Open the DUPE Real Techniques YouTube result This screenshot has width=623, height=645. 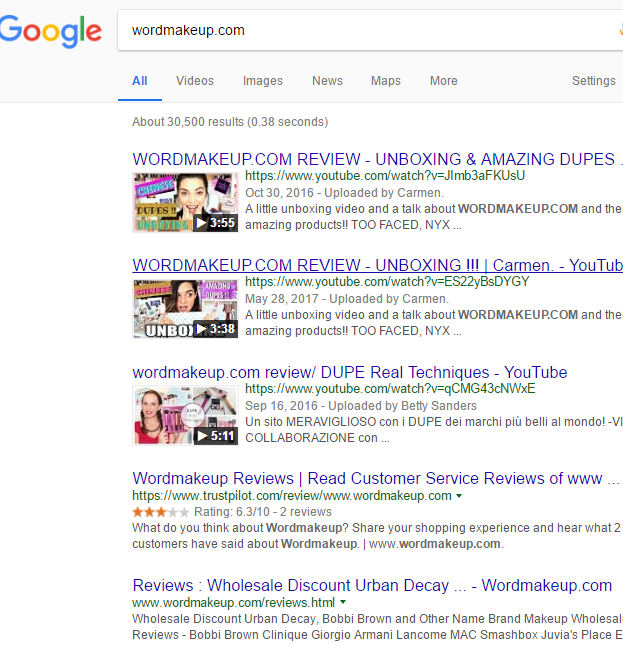(x=350, y=372)
